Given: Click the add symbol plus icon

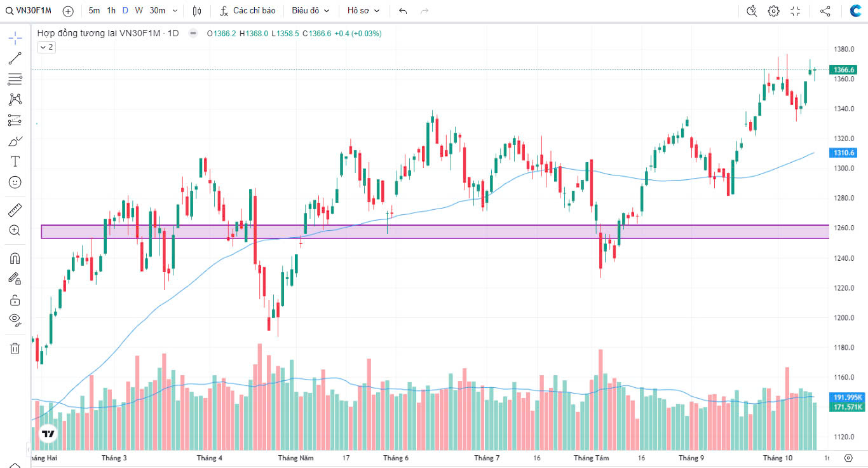Looking at the screenshot, I should [68, 11].
